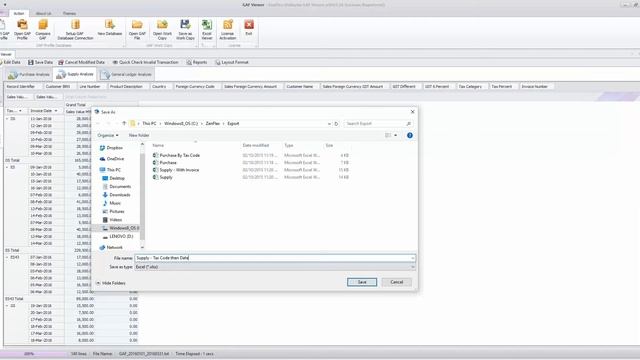Select the 'Purchase By Tax Code' file
Screen dimensions: 640x360
pos(176,156)
